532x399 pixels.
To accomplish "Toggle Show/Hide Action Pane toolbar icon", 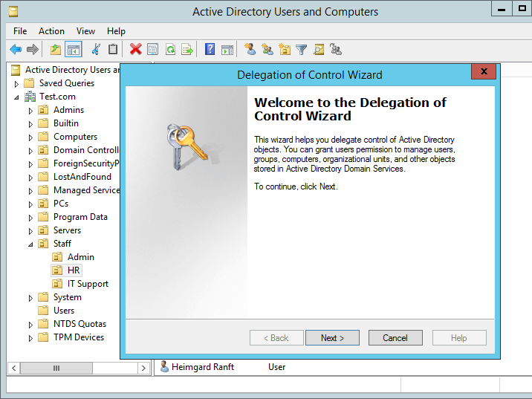I will [x=227, y=50].
